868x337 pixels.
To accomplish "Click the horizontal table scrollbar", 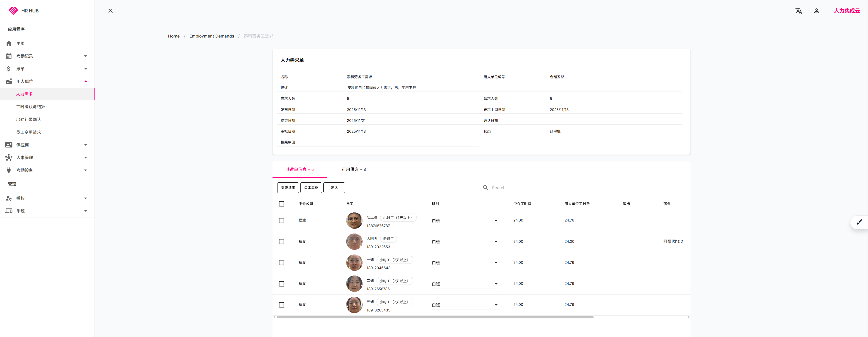I will 435,317.
